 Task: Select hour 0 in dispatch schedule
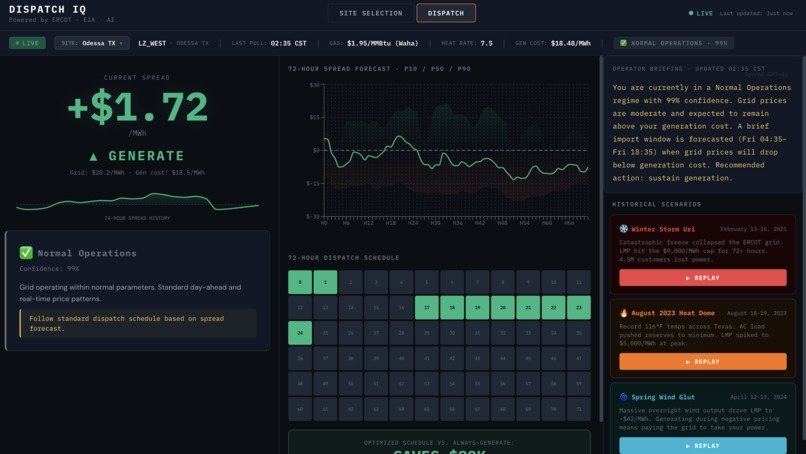pyautogui.click(x=300, y=282)
